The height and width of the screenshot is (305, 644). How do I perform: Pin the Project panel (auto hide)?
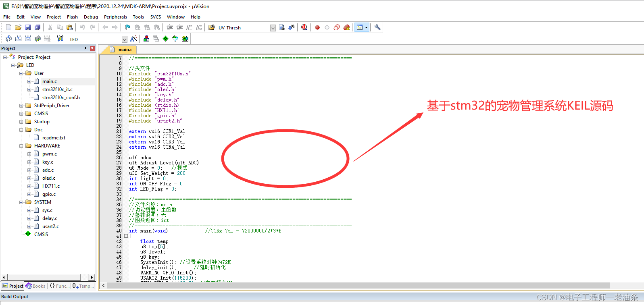coord(85,48)
